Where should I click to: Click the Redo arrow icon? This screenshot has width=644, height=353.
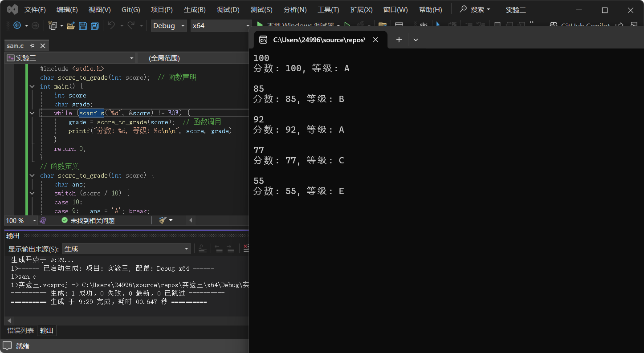click(131, 25)
